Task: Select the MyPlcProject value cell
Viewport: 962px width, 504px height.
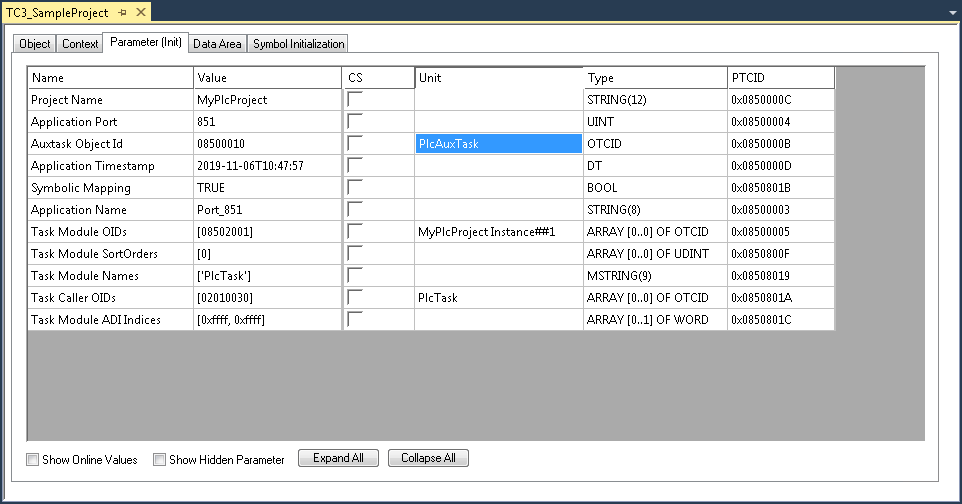Action: (267, 99)
